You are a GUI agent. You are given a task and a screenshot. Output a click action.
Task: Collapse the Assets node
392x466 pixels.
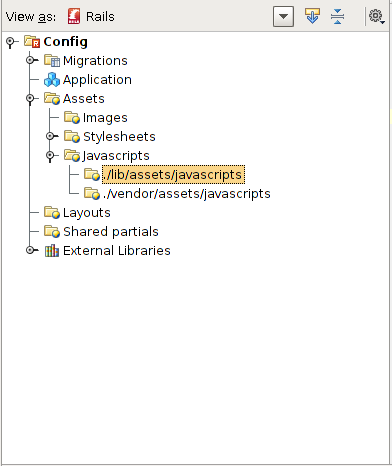tap(31, 99)
